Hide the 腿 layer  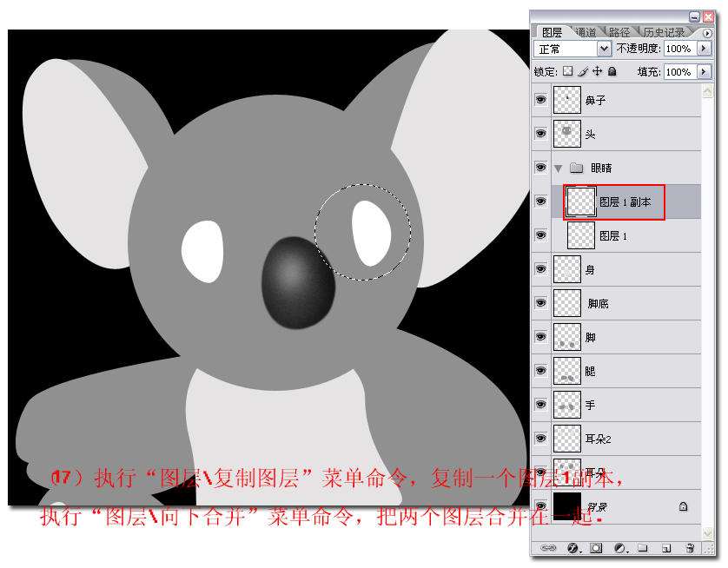[x=541, y=370]
